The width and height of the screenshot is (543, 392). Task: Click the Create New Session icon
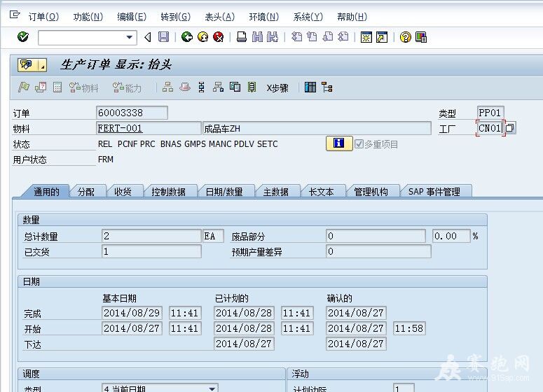pos(366,36)
